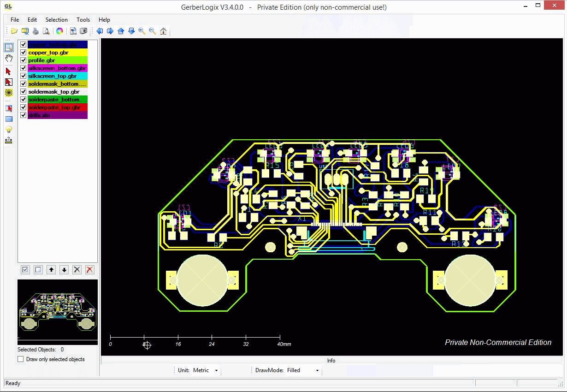
Task: Remove all layers with the red X button
Action: [90, 270]
